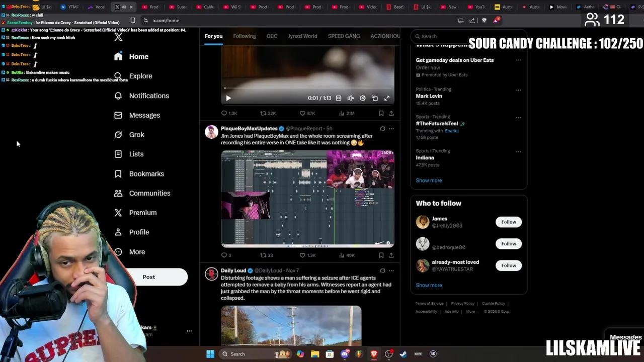Open Profile in the sidebar
The image size is (644, 362).
pos(131,232)
